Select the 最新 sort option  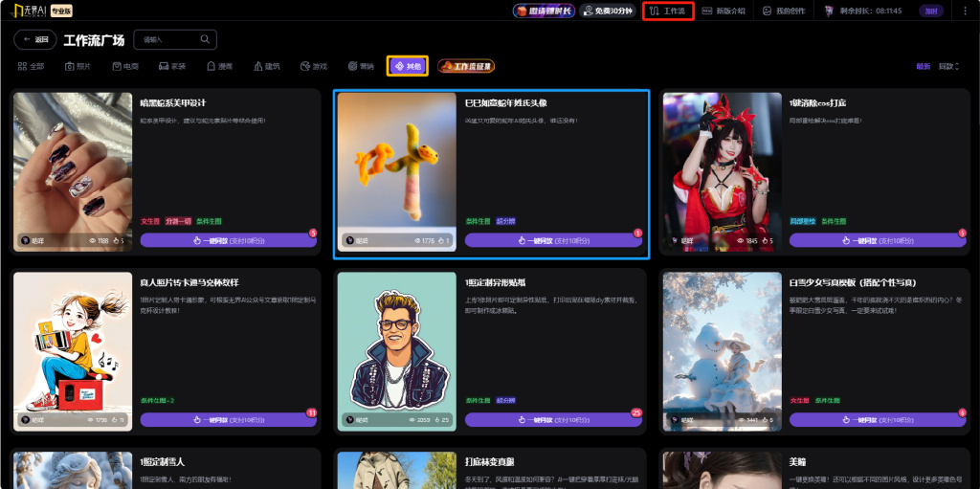(x=923, y=66)
